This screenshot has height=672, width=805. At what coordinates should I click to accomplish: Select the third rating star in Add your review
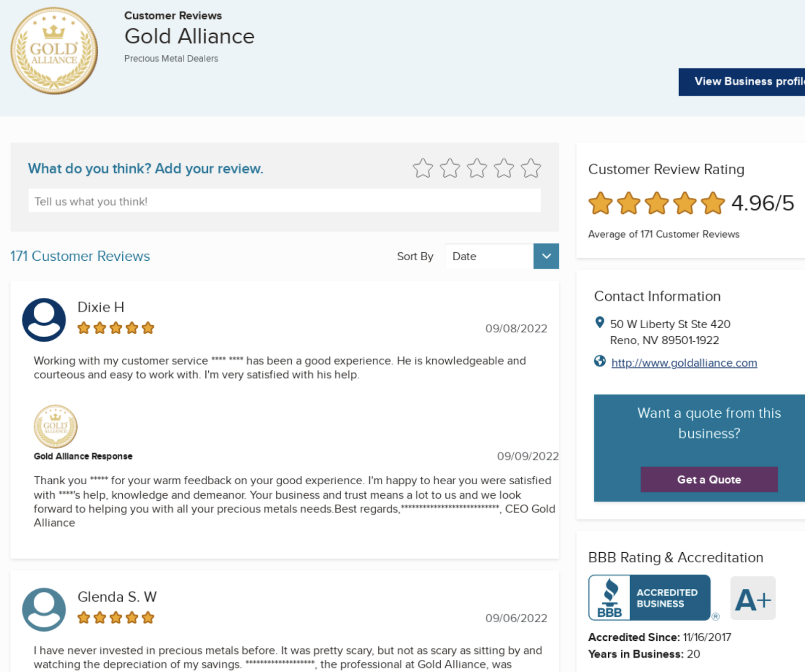click(x=477, y=168)
